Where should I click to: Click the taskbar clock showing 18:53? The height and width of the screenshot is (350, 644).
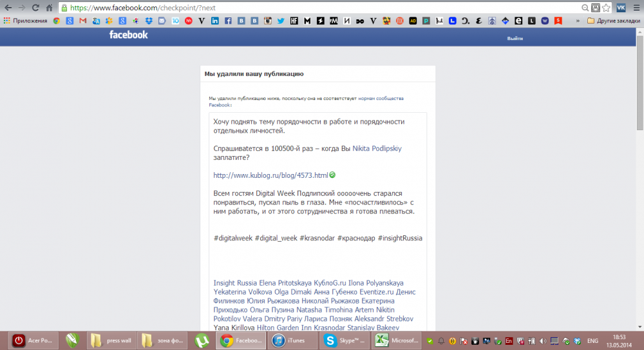point(619,341)
